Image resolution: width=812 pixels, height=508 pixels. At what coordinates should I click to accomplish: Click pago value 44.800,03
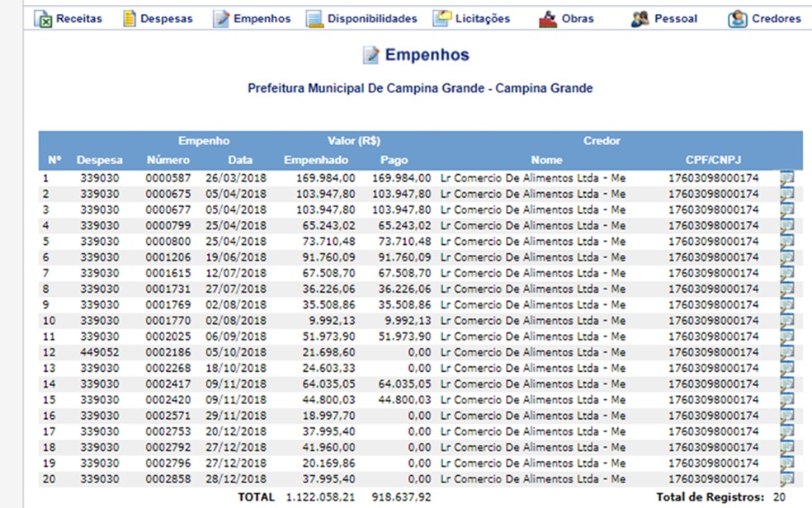click(404, 400)
